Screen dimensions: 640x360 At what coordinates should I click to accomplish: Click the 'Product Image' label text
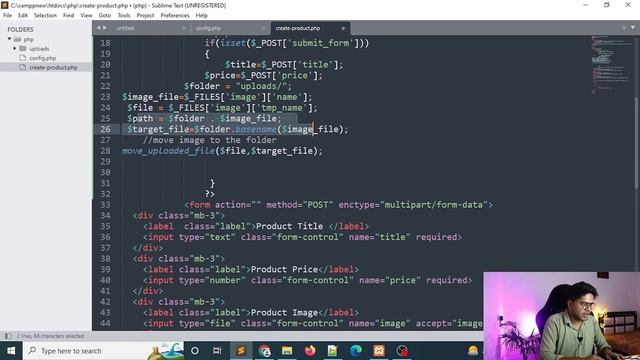(284, 313)
